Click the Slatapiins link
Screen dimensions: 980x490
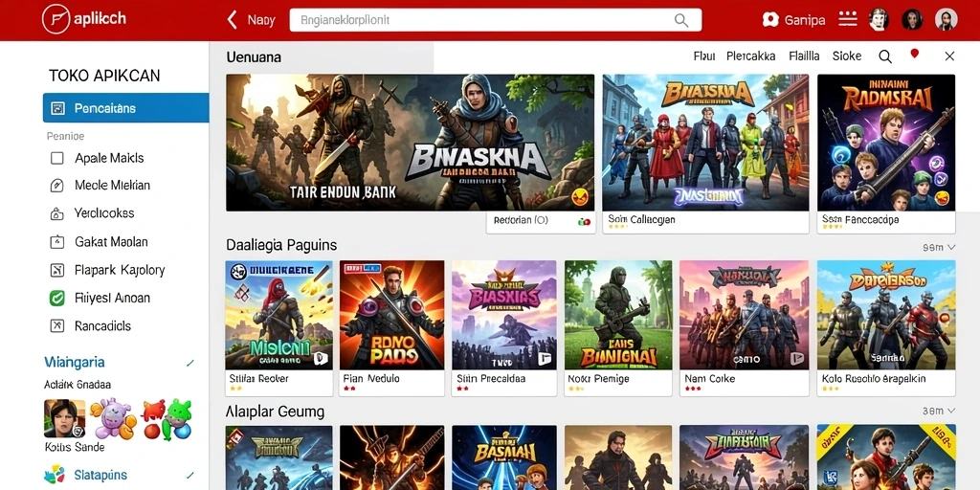pos(100,475)
